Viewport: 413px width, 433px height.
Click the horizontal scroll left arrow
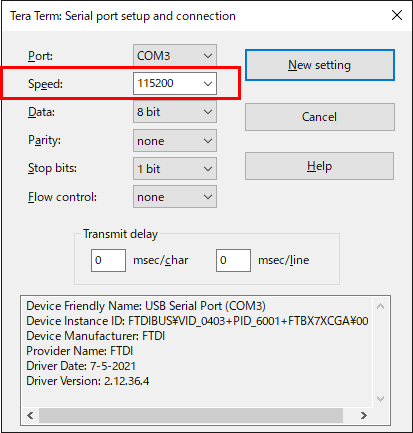tap(30, 415)
